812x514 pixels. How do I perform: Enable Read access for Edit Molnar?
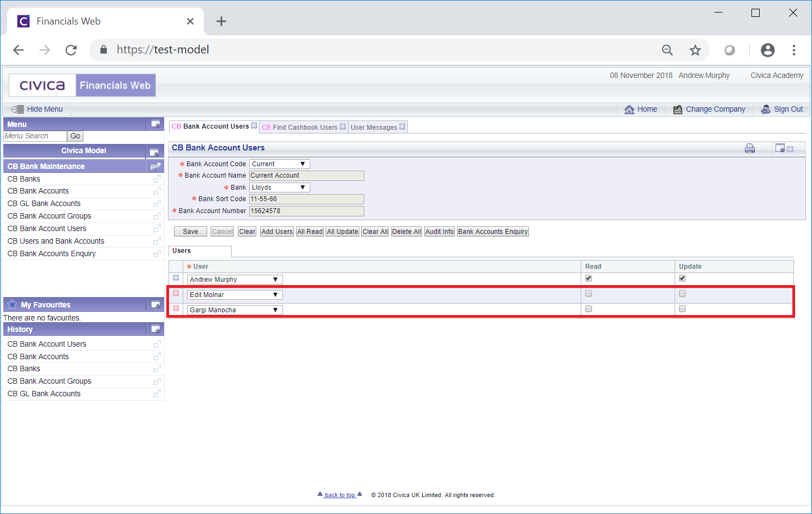[x=588, y=293]
